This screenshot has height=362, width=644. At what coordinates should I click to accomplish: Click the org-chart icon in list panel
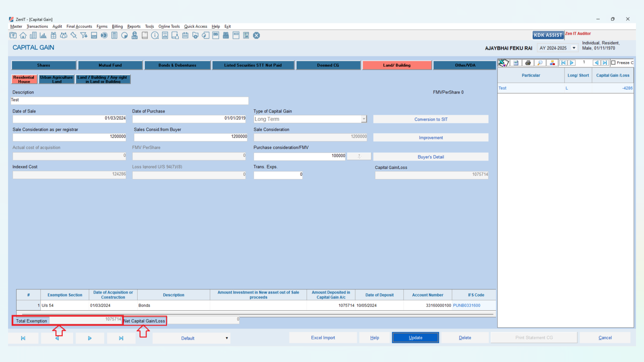[552, 63]
